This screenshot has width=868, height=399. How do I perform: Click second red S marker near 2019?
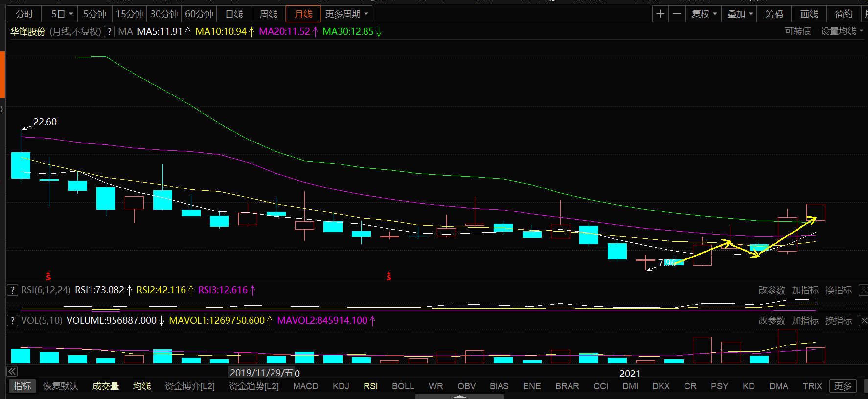coord(389,277)
